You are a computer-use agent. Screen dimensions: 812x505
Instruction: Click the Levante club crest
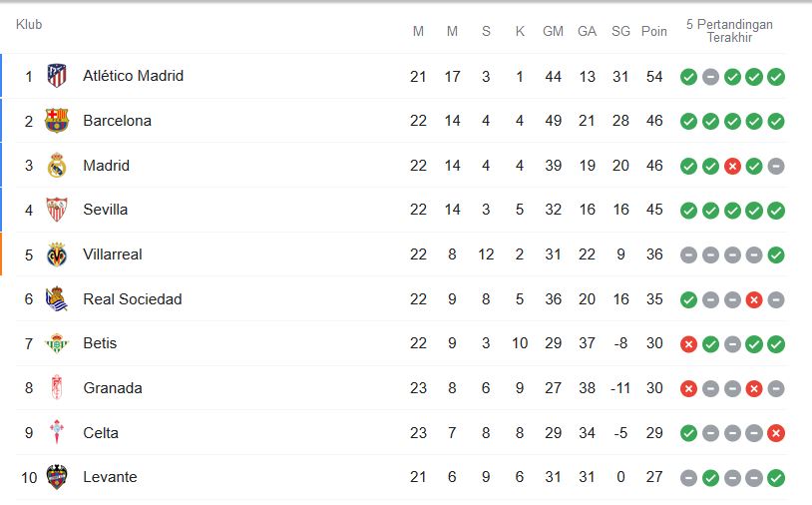57,477
